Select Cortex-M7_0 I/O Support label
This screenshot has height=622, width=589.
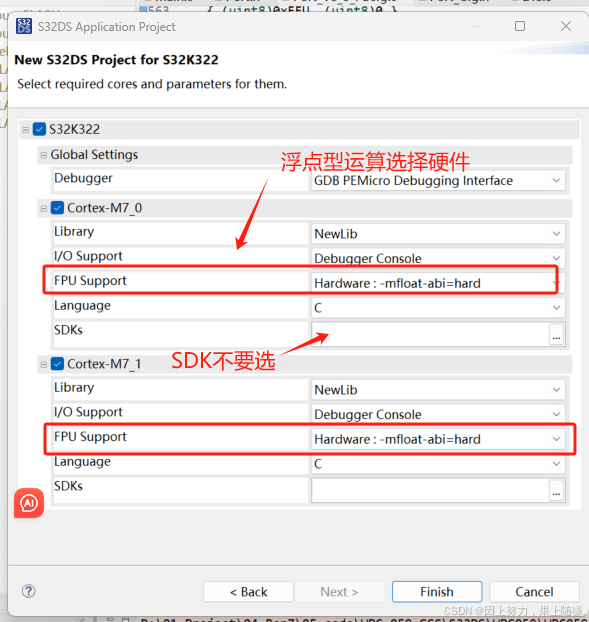point(88,256)
